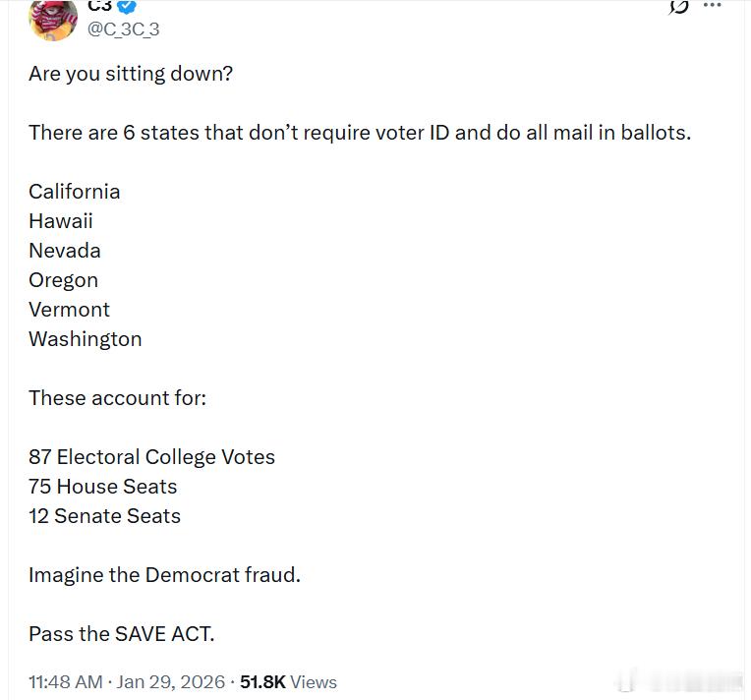Viewport: 751px width, 700px height.
Task: Click the Grok icon beside the more menu
Action: [678, 7]
